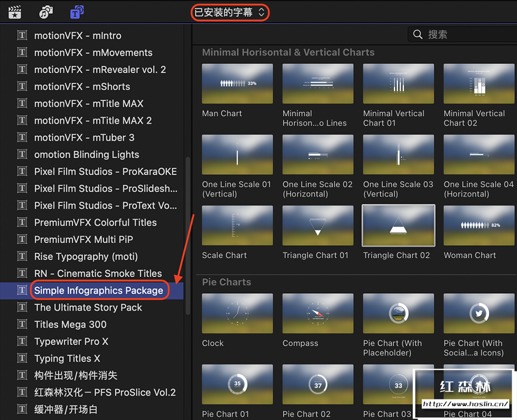Open Pixel Film Studios - ProText Vo... category

[x=92, y=206]
